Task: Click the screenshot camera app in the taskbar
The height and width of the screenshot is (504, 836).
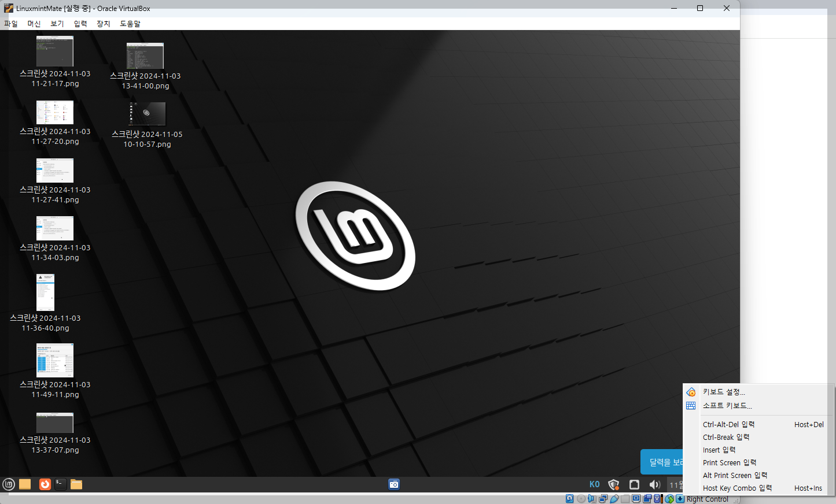Action: (x=394, y=484)
